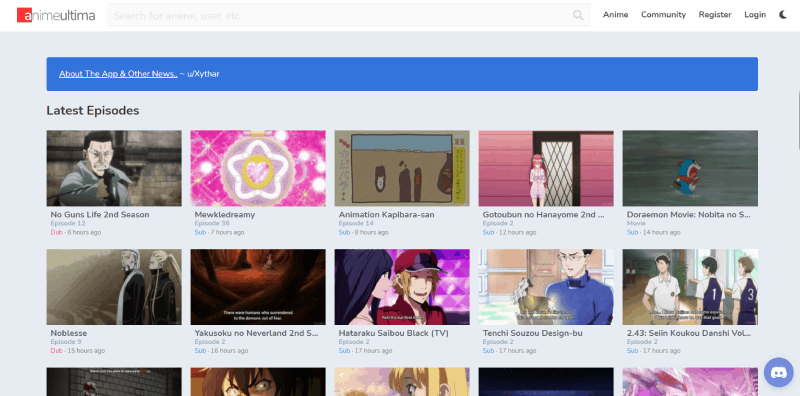800x396 pixels.
Task: Click Gotoubun no Hanayome 2nd title
Action: 543,215
